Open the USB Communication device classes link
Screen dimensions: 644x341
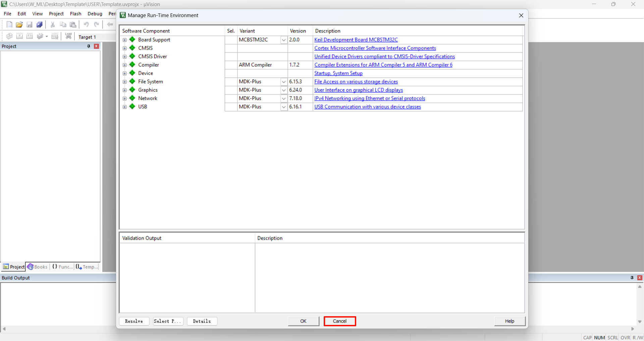click(x=368, y=107)
